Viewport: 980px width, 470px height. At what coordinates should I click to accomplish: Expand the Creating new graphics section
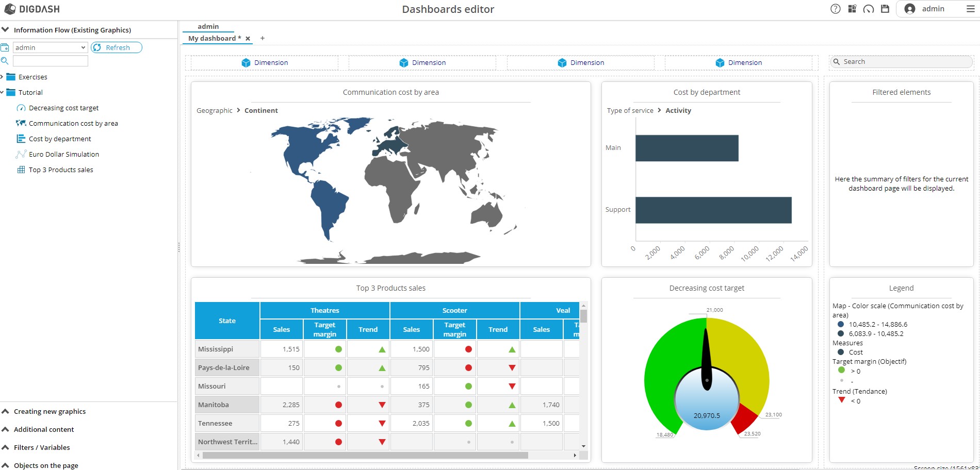50,411
